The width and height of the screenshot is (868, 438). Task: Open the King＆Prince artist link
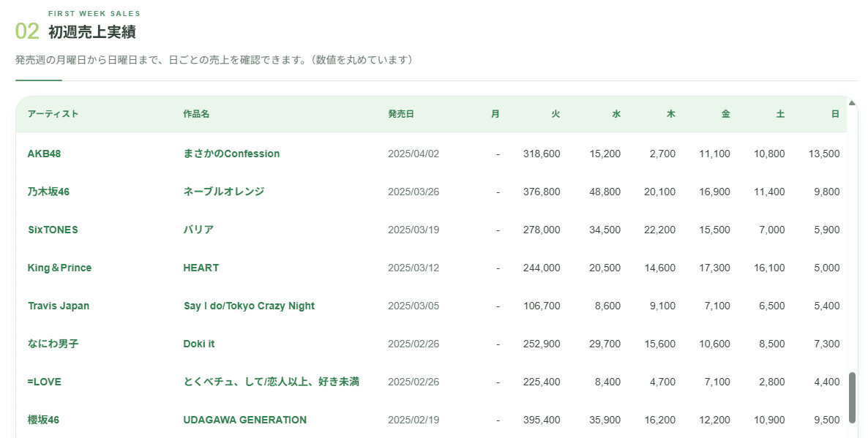coord(60,268)
